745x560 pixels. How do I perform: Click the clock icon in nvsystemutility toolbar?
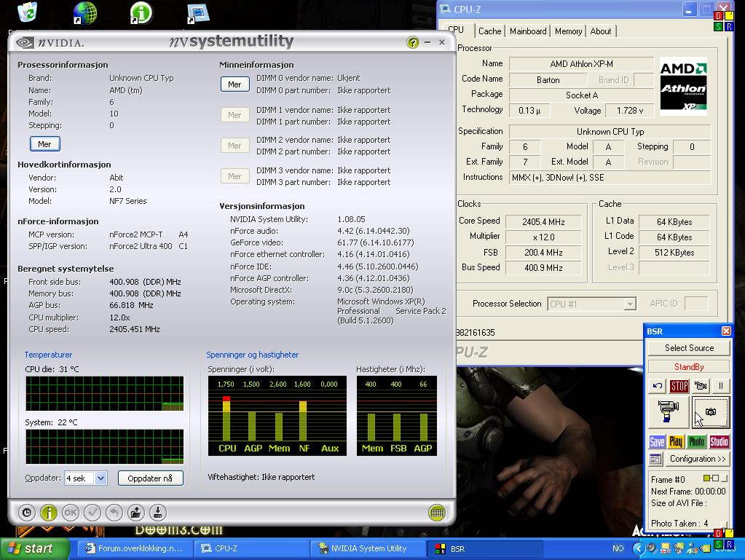pos(27,513)
